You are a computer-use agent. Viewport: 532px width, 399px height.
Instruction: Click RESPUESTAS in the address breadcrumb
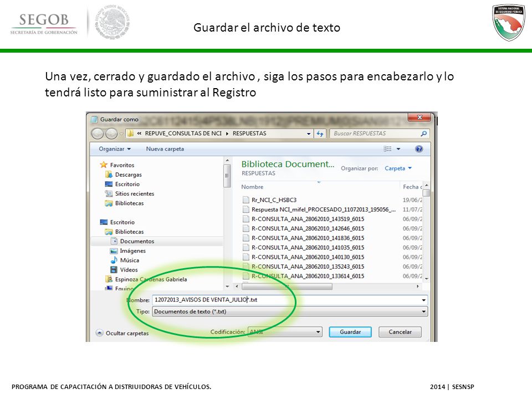click(x=249, y=134)
